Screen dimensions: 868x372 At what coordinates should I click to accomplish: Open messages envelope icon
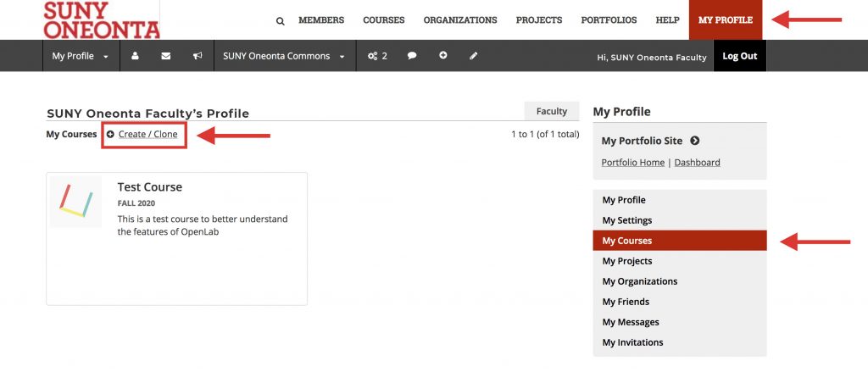click(165, 56)
